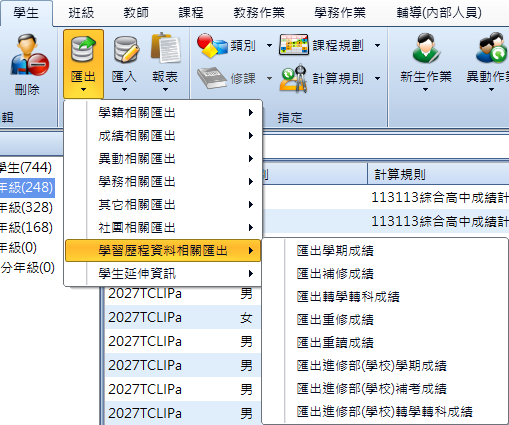Choose 匯出進修部(學校)轉學轉科成績
This screenshot has height=425, width=509.
coord(384,412)
